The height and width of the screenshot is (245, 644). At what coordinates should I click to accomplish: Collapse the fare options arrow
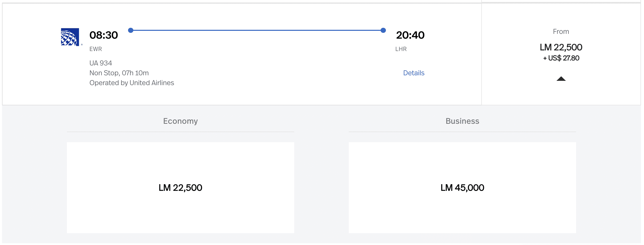coord(561,79)
